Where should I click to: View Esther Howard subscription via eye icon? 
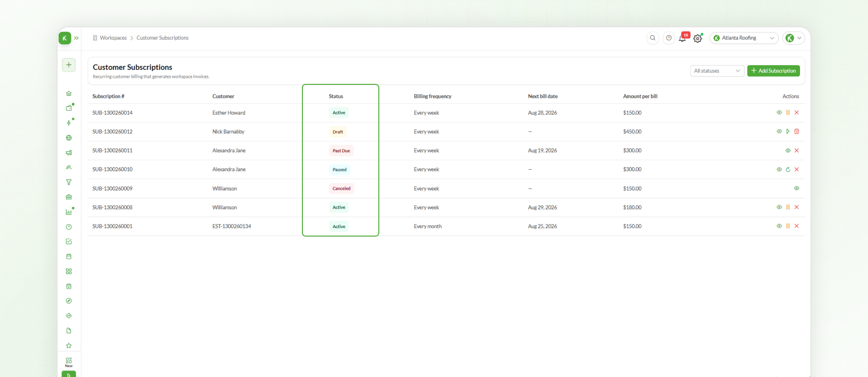coord(779,113)
